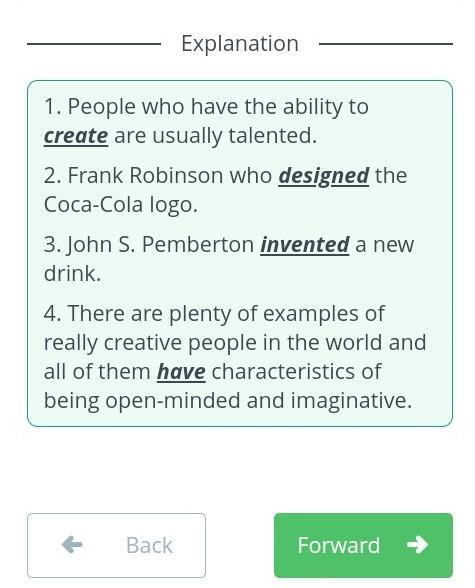Viewport: 475px width, 588px height.
Task: Click the sentence about creative people
Action: 235,357
